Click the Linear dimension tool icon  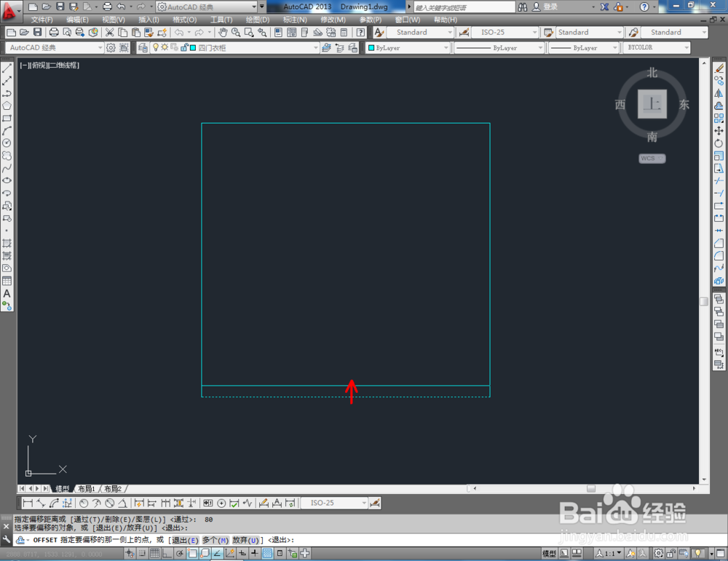pyautogui.click(x=28, y=503)
